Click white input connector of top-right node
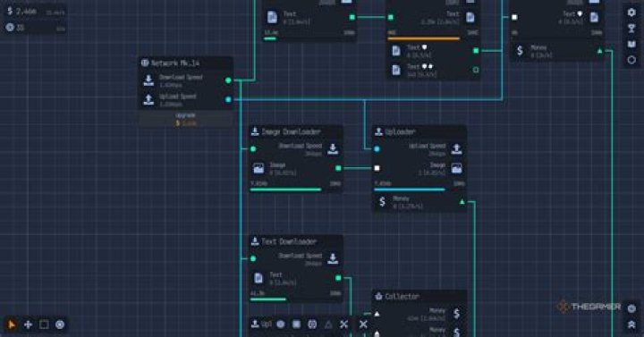This screenshot has height=337, width=644. (x=514, y=17)
